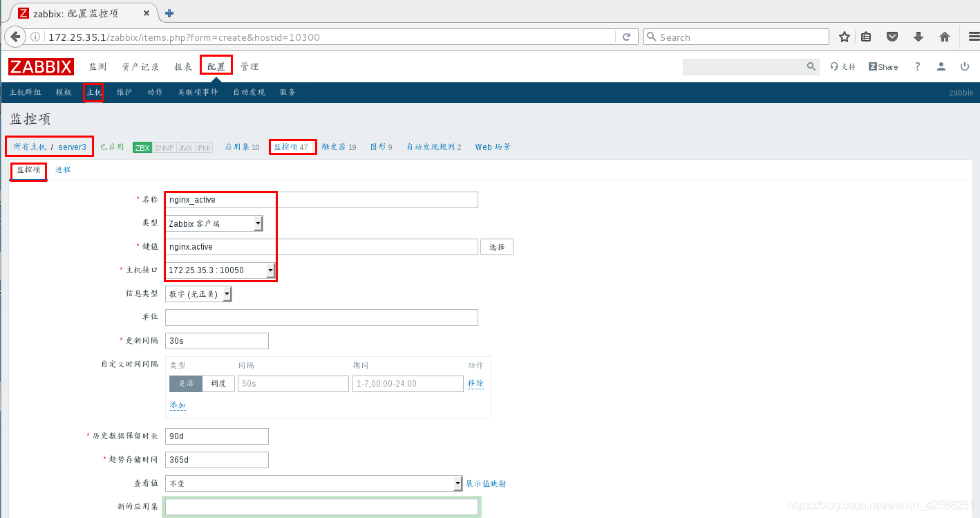The width and height of the screenshot is (980, 518).
Task: Click the page info icon in address bar
Action: click(x=35, y=37)
